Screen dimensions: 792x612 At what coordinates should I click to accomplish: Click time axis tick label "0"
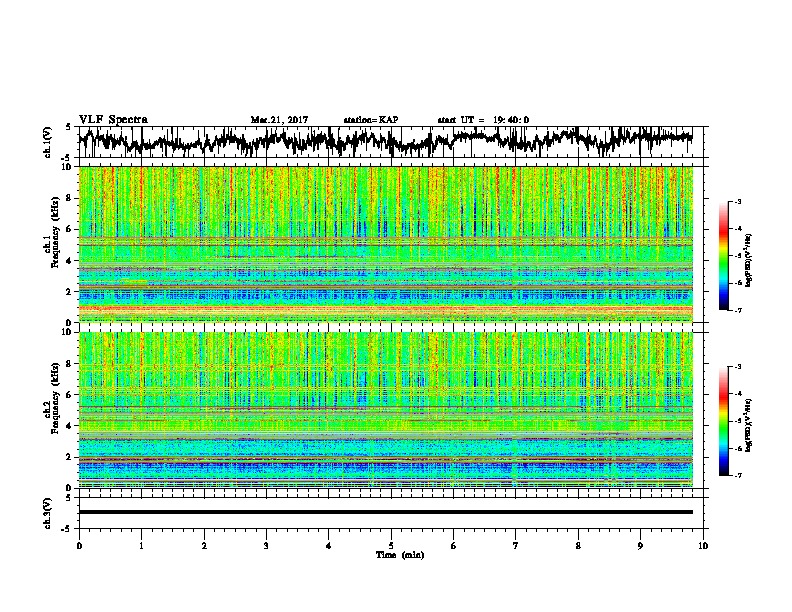click(79, 546)
